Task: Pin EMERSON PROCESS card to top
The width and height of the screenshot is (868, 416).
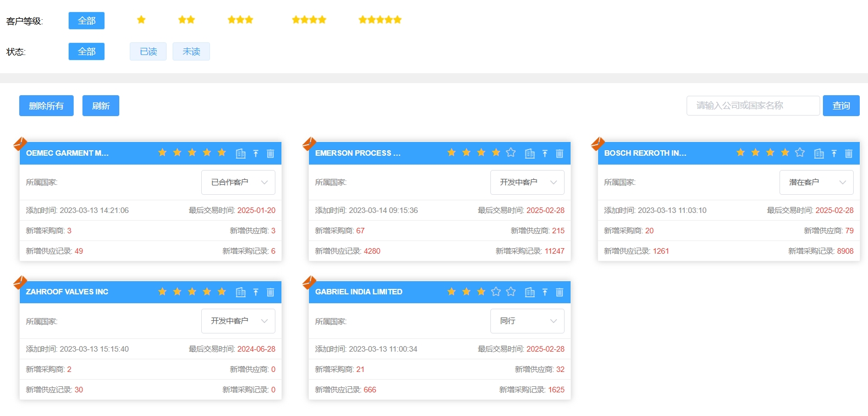Action: [x=545, y=154]
